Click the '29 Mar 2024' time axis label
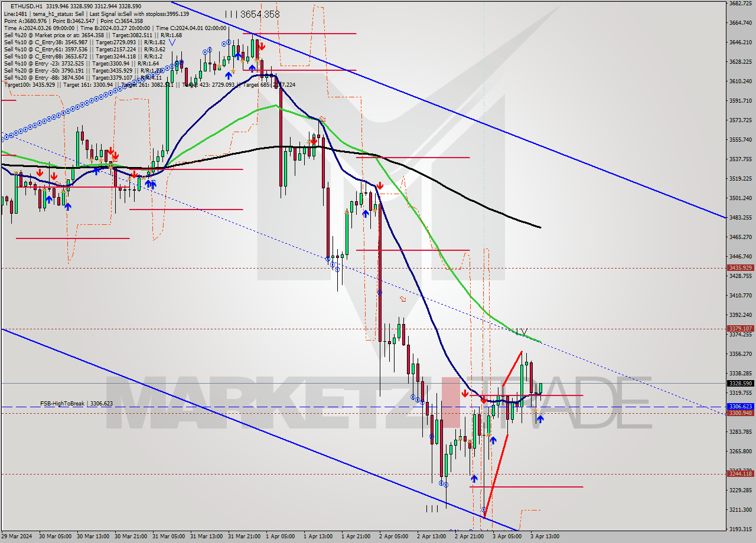Image resolution: width=756 pixels, height=543 pixels. [x=17, y=537]
